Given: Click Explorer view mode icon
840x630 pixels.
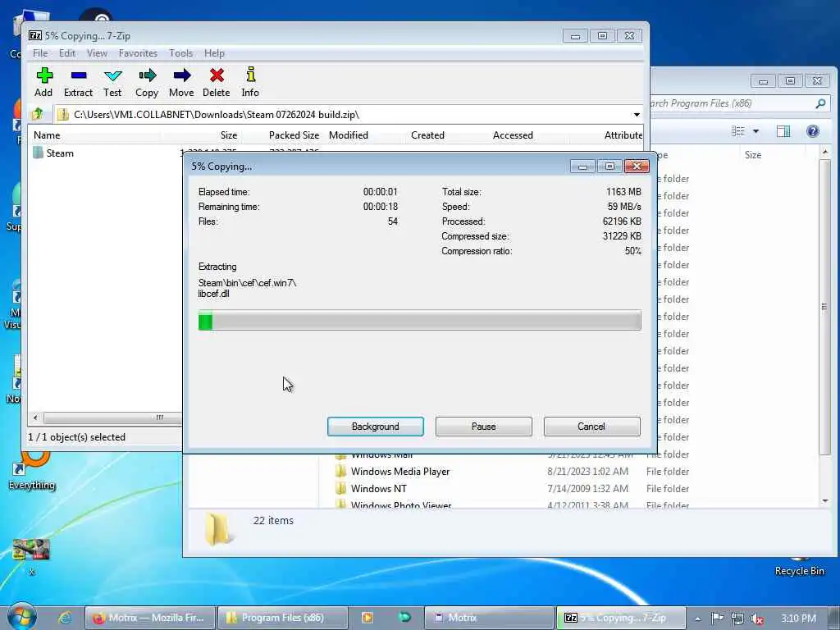Looking at the screenshot, I should 738,131.
